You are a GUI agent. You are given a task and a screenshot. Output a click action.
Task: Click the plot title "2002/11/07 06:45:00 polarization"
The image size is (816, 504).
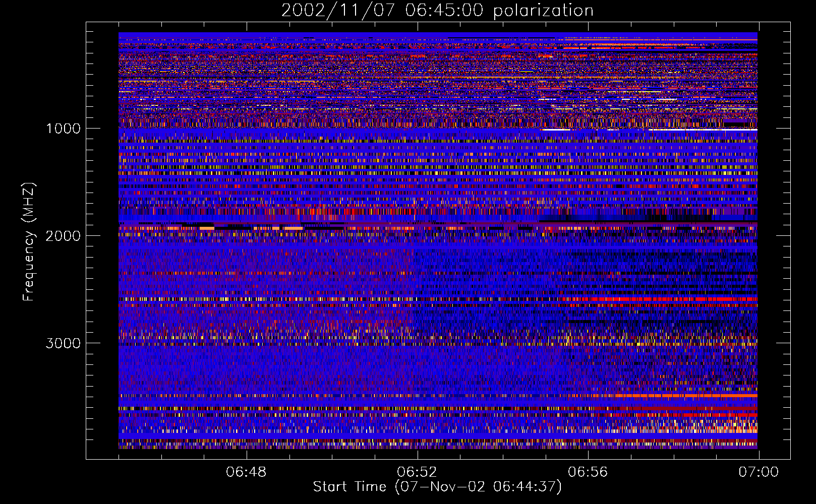tap(437, 11)
